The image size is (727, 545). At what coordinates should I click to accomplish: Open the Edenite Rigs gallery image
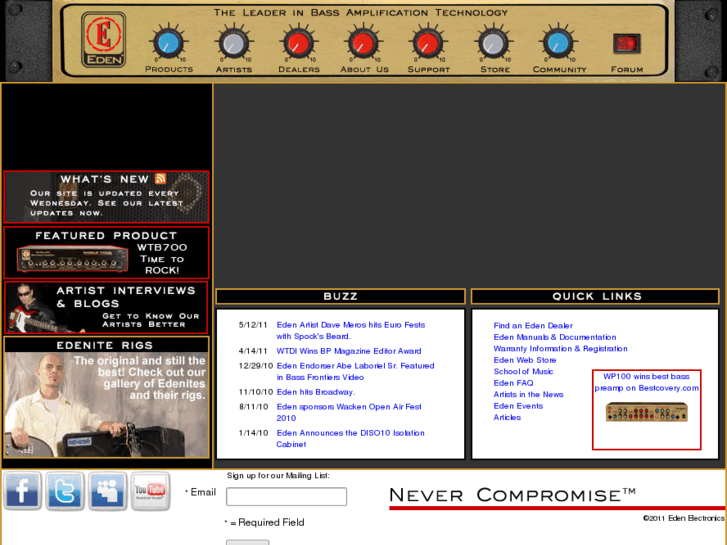107,404
